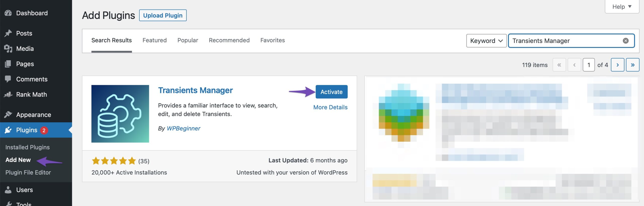Open Plugin File Editor submenu
Viewport: 644px width, 206px height.
click(28, 172)
